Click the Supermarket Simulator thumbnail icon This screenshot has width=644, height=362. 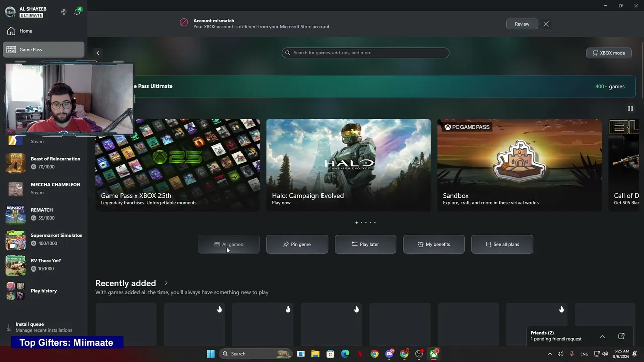15,240
